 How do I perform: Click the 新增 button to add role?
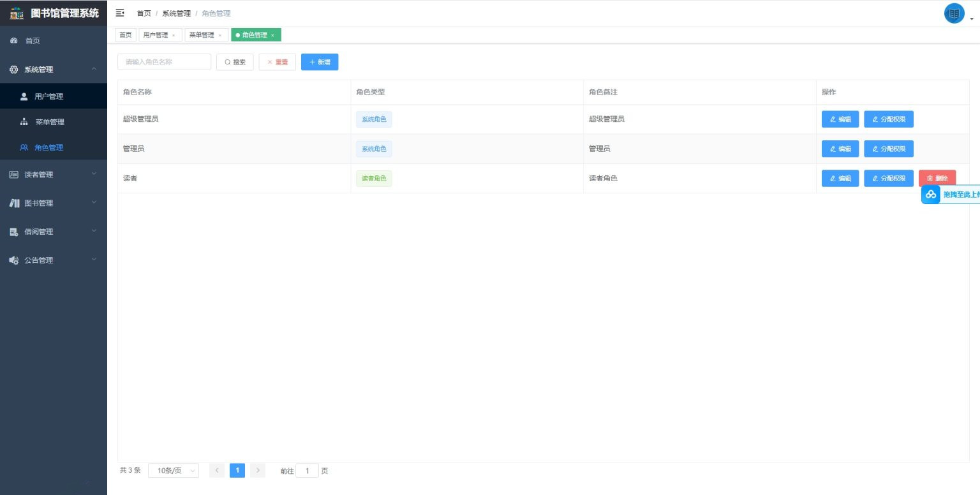coord(320,62)
